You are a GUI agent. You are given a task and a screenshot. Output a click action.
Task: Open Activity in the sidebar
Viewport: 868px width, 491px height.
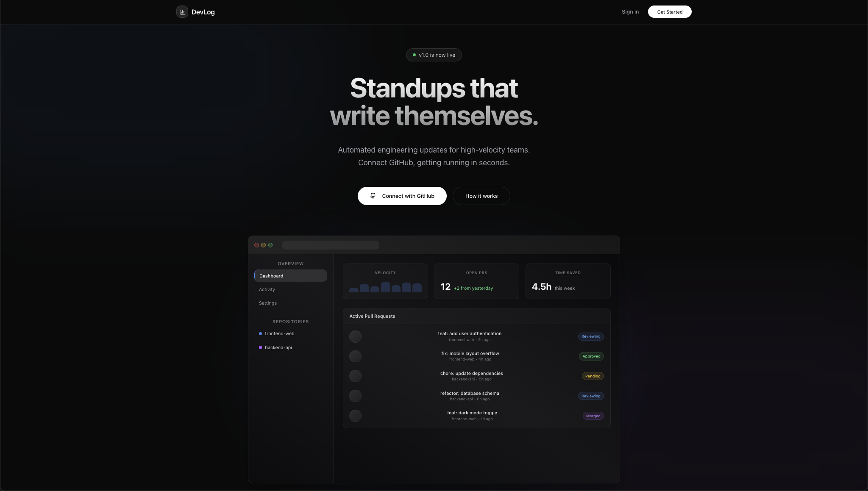tap(267, 289)
